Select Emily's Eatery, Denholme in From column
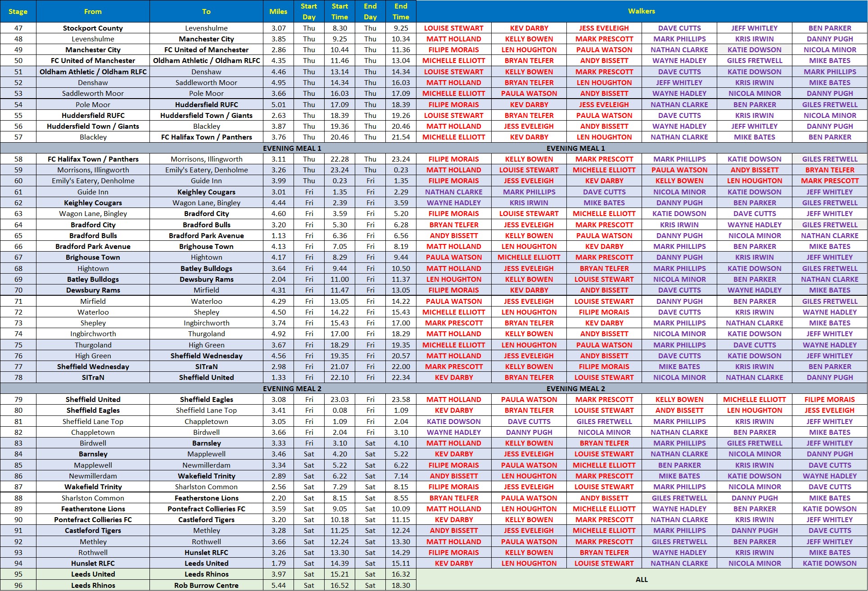The width and height of the screenshot is (868, 591). point(93,180)
